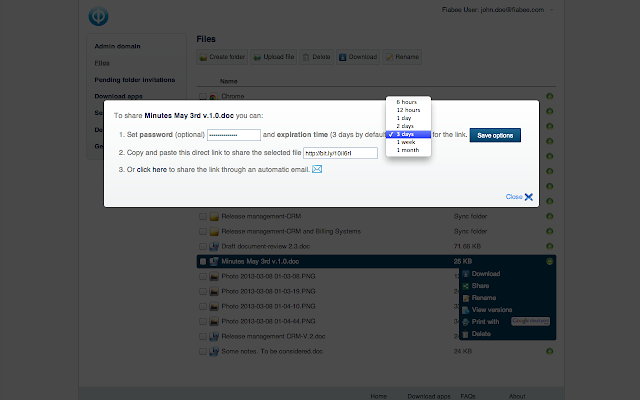Click the Close link in the dialog

click(x=514, y=197)
